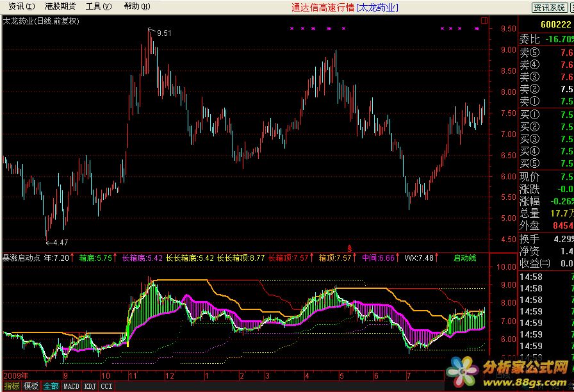Click the 长箱顶:7.57 indicator value
Viewport: 574px width, 392px height.
click(x=288, y=258)
